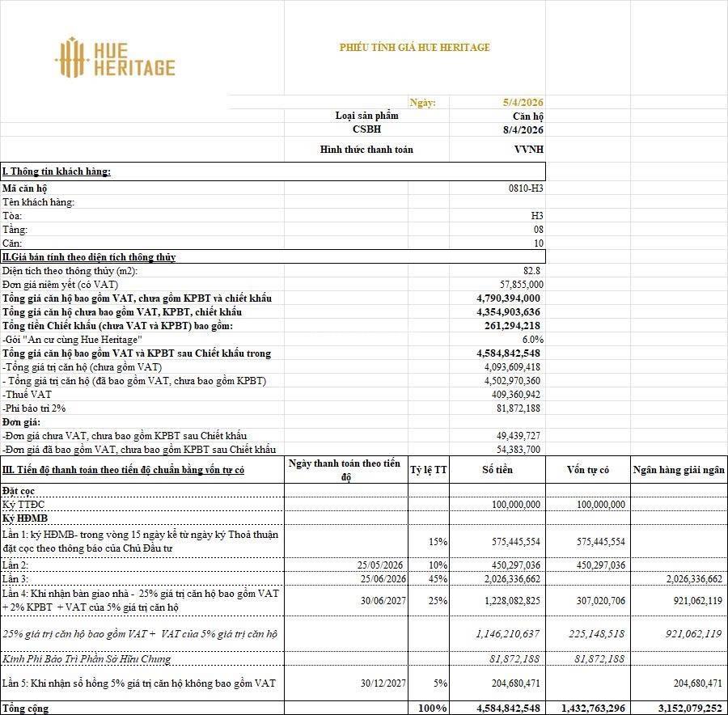Image resolution: width=728 pixels, height=715 pixels.
Task: Select the title 'PHIẾU TÍNH GIÁ HUE HERITAGE'
Action: 415,48
